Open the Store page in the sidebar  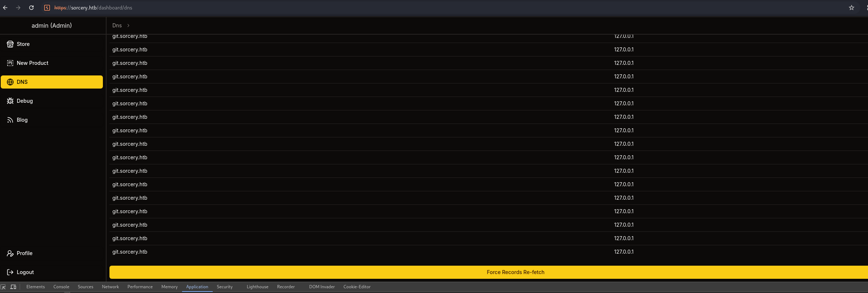click(52, 44)
